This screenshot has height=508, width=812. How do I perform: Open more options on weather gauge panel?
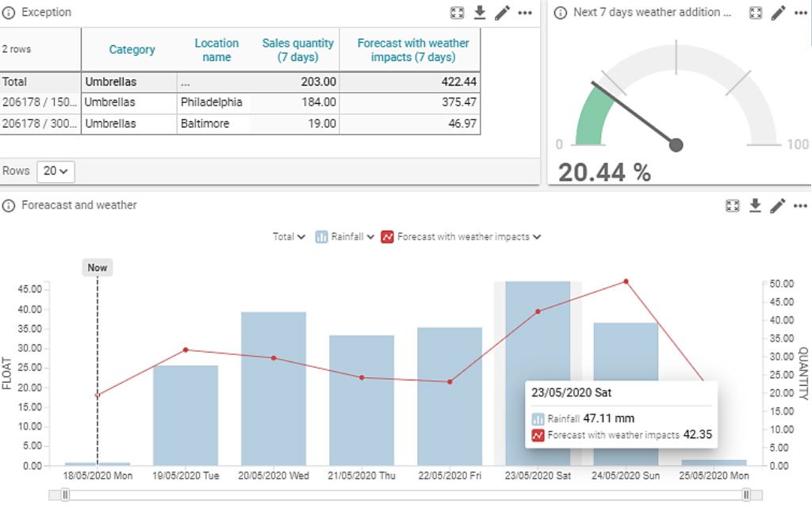click(x=800, y=13)
